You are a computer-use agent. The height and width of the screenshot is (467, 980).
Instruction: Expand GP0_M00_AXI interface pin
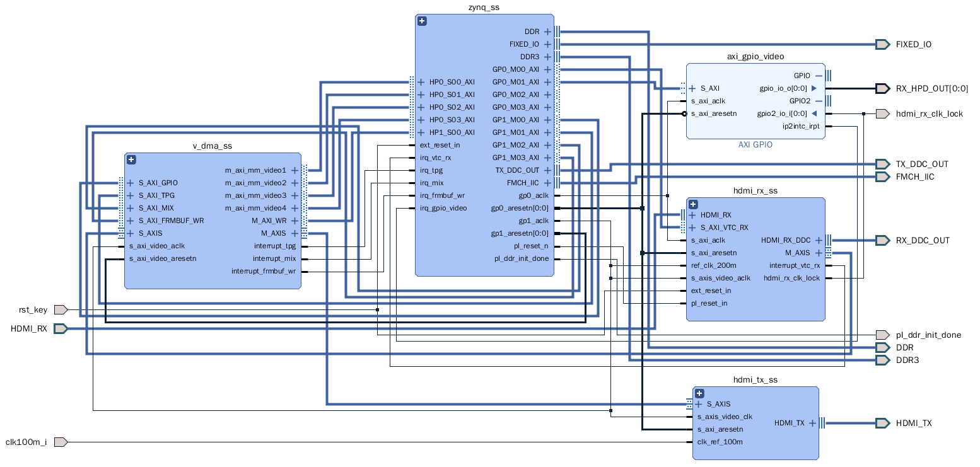(547, 69)
